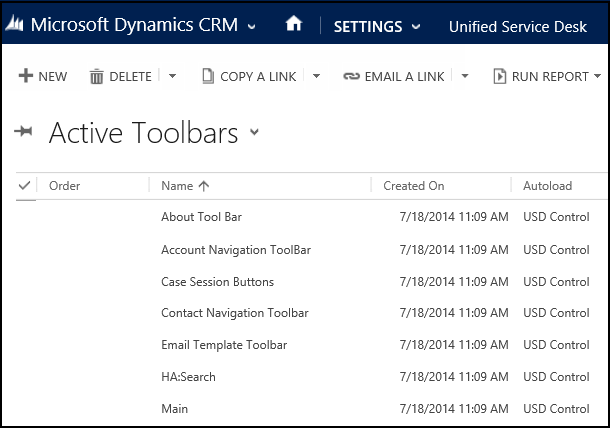Viewport: 610px width, 428px height.
Task: Pin the Active Toolbars view
Action: coord(23,132)
